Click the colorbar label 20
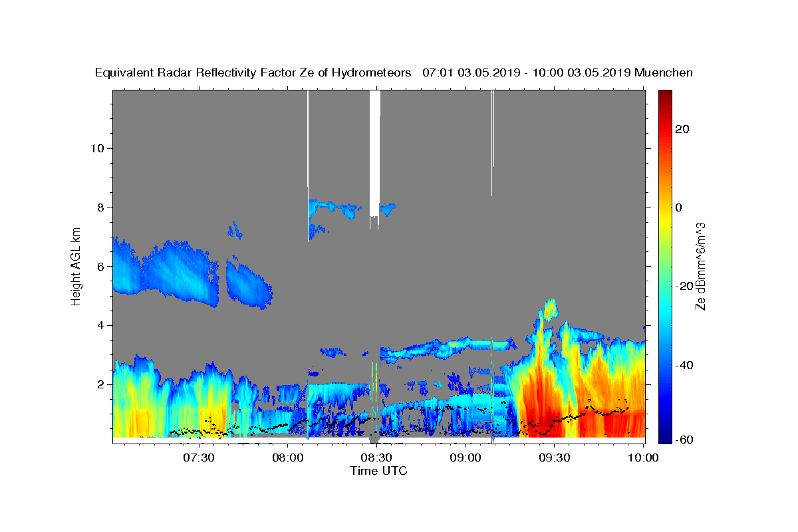 click(682, 129)
